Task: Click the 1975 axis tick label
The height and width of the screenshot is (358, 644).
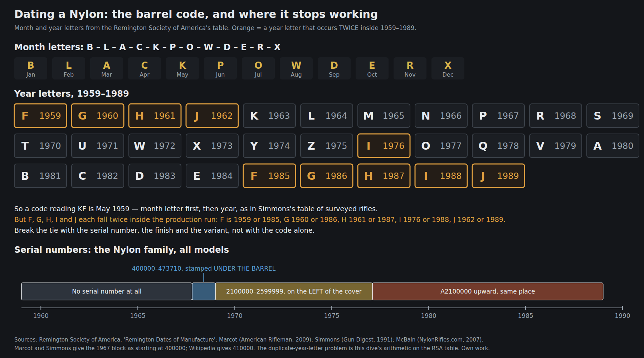Action: pyautogui.click(x=332, y=316)
